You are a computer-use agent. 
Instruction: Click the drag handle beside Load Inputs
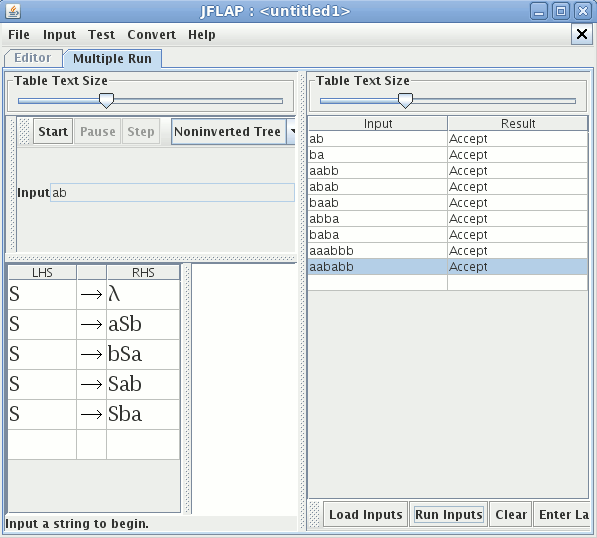tap(315, 514)
